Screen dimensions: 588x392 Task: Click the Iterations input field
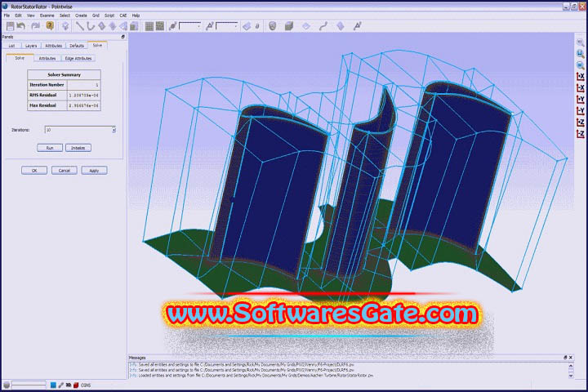[x=78, y=130]
